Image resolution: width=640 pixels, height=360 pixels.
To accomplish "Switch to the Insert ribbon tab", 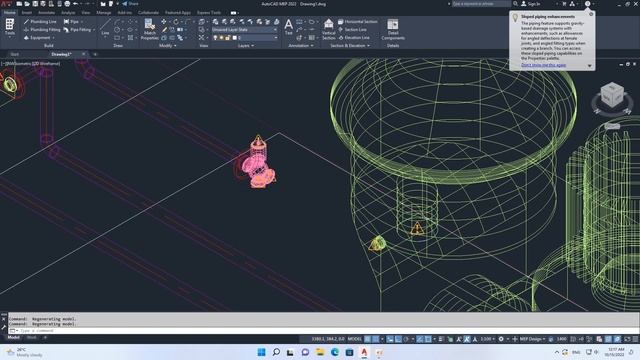I will pos(27,13).
